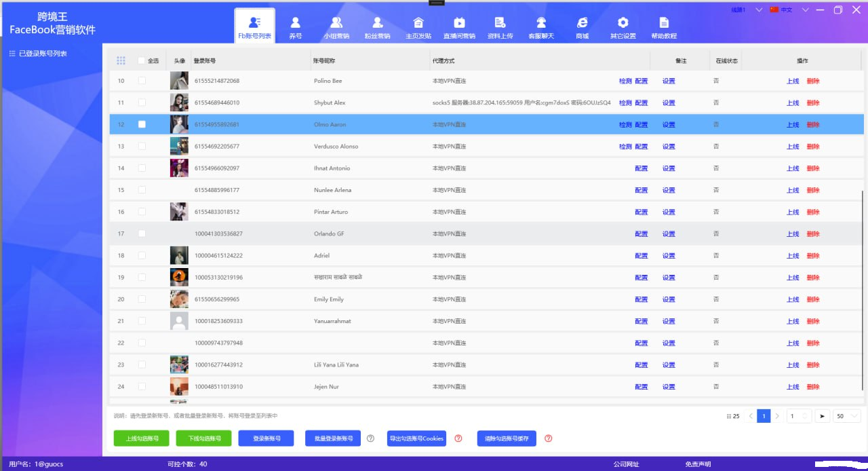Open 其它设置 gear settings
The width and height of the screenshot is (868, 471).
click(623, 27)
